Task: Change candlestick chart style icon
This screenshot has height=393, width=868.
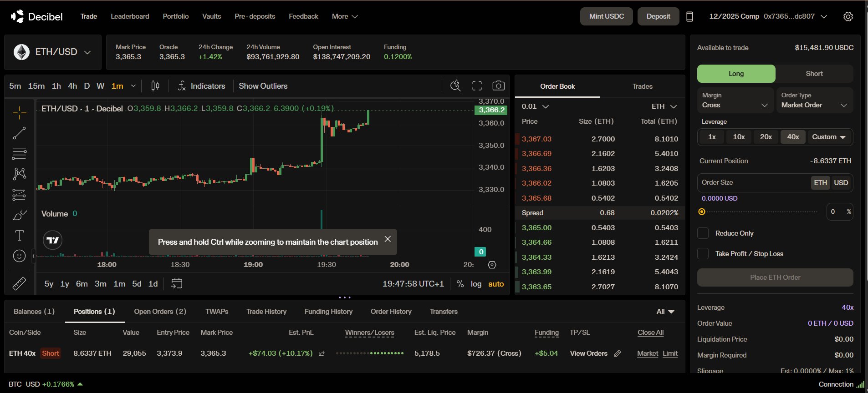Action: pyautogui.click(x=155, y=86)
